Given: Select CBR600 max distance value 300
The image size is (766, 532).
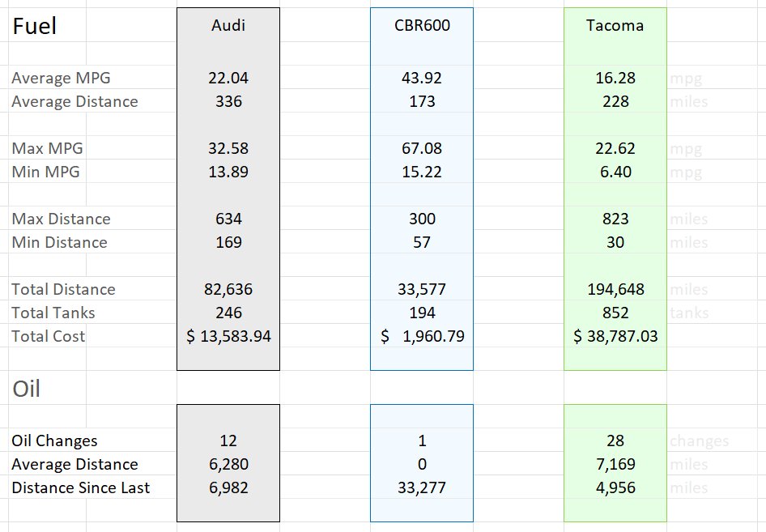Looking at the screenshot, I should tap(422, 219).
